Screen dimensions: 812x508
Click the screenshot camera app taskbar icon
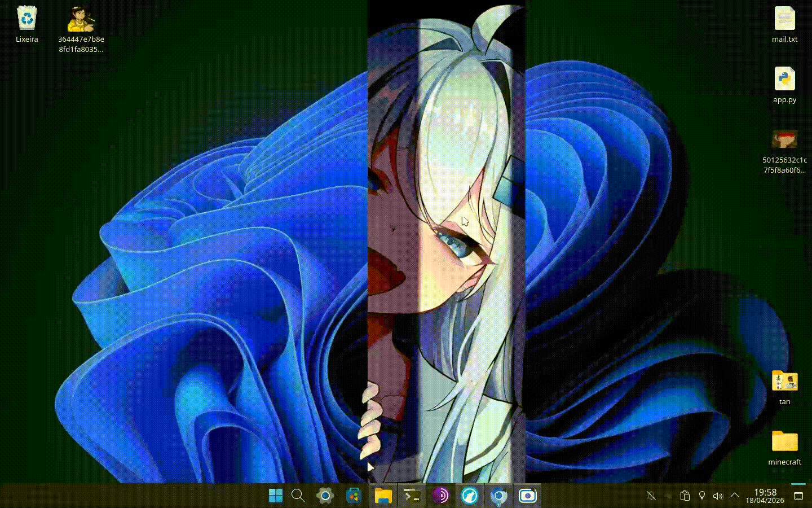(527, 496)
